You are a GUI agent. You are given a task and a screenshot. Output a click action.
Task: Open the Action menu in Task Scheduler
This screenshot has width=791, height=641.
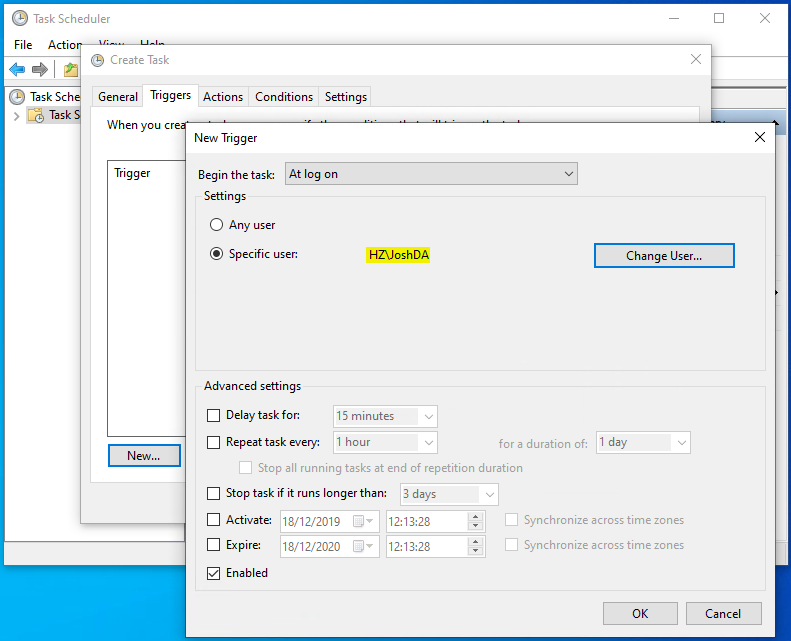pyautogui.click(x=65, y=44)
